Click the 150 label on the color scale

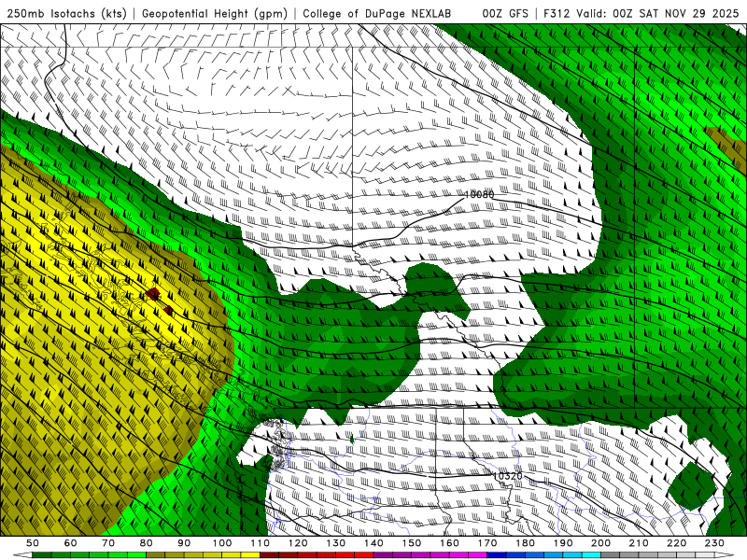411,543
